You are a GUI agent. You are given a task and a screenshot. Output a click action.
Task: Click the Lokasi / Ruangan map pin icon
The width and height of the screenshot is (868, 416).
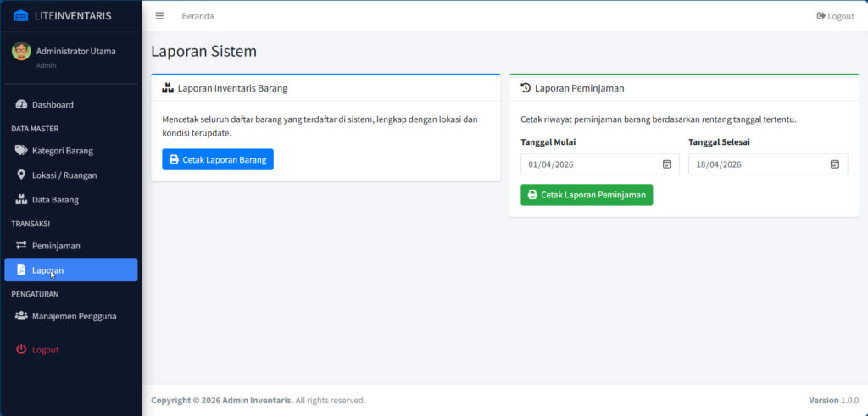(x=21, y=175)
